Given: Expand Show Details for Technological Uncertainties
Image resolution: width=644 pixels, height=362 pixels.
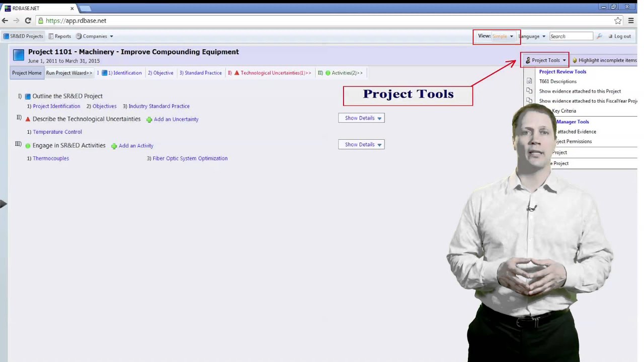Looking at the screenshot, I should 361,118.
